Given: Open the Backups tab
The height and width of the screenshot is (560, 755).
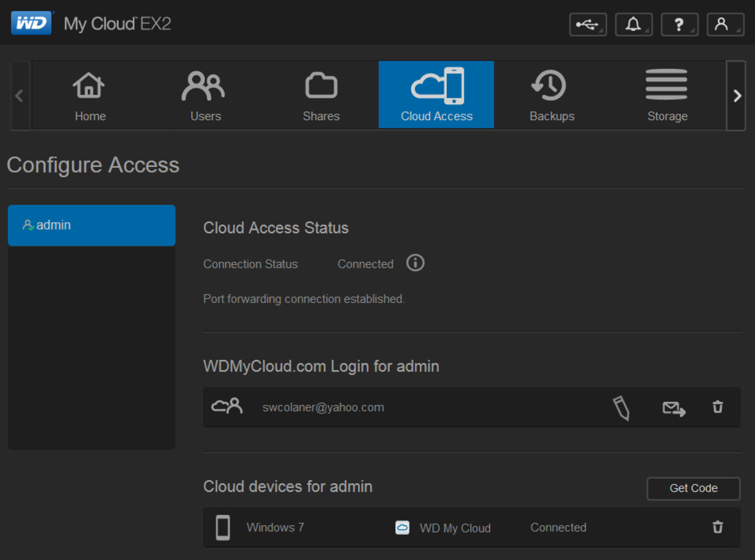Looking at the screenshot, I should [x=552, y=95].
